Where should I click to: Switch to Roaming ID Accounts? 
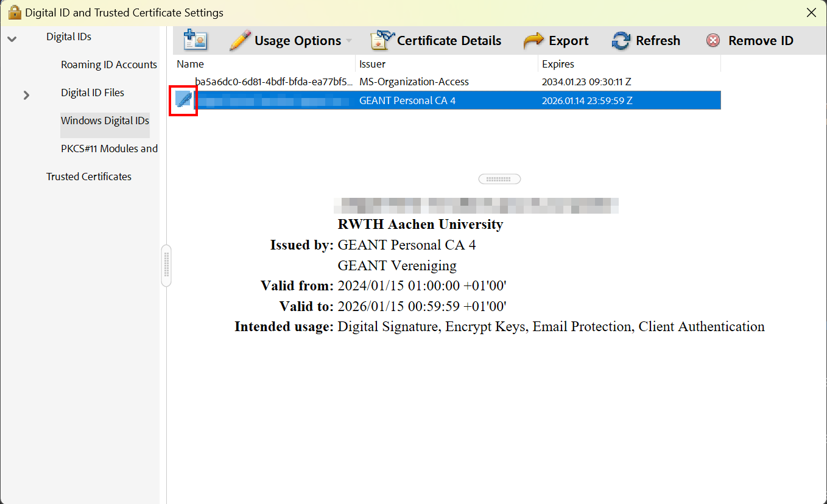pyautogui.click(x=109, y=65)
